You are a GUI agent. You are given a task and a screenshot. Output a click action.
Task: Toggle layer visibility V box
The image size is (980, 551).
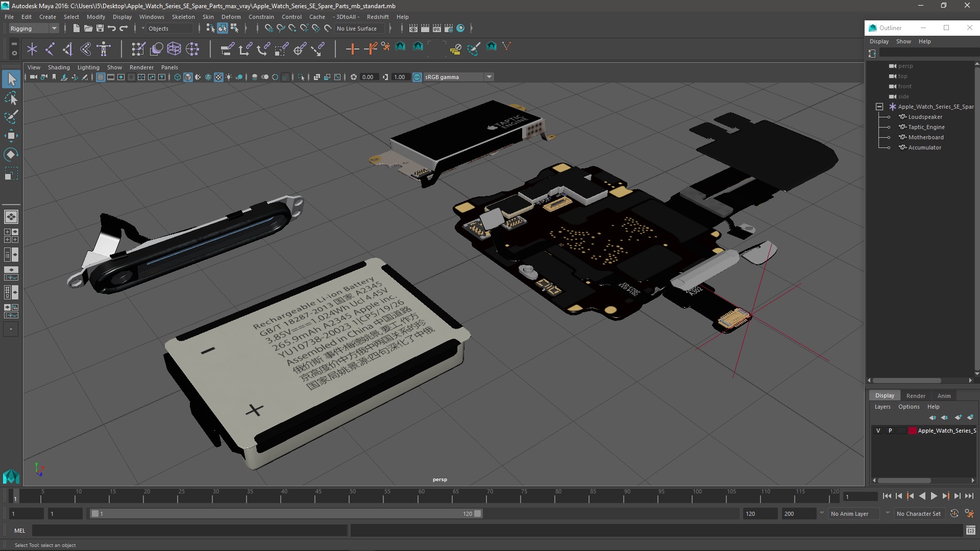tap(878, 431)
